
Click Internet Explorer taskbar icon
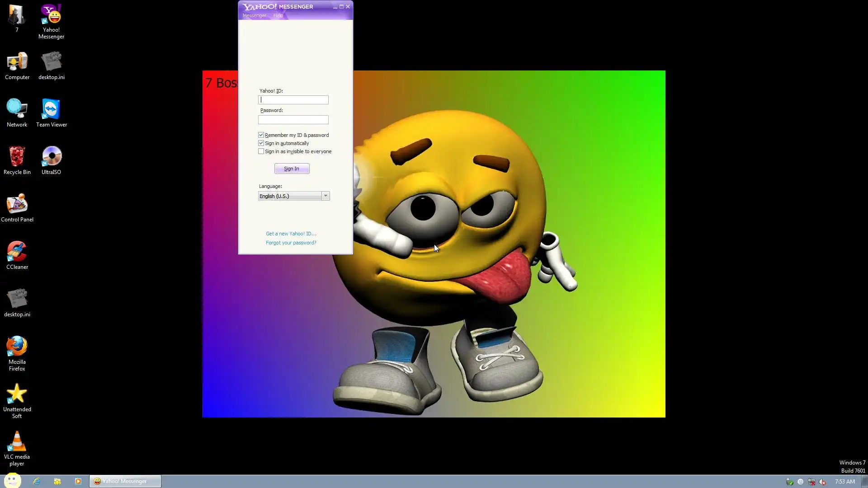(x=37, y=481)
